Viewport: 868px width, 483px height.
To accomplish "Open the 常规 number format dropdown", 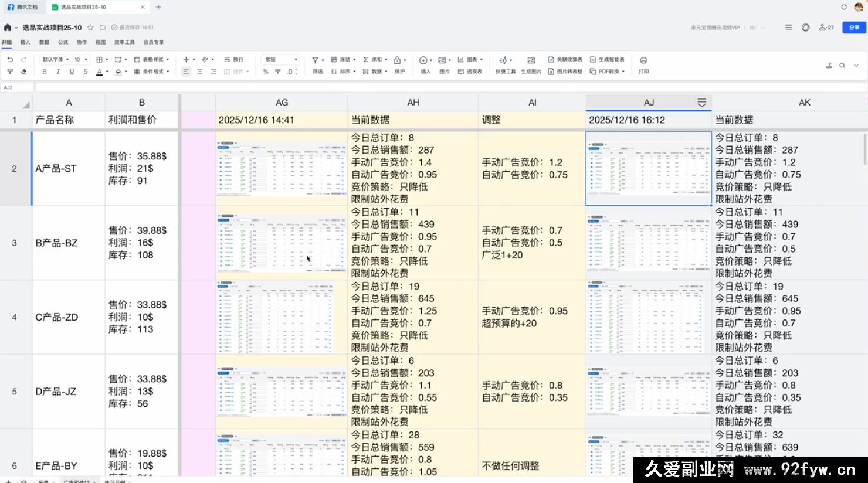I will 280,59.
